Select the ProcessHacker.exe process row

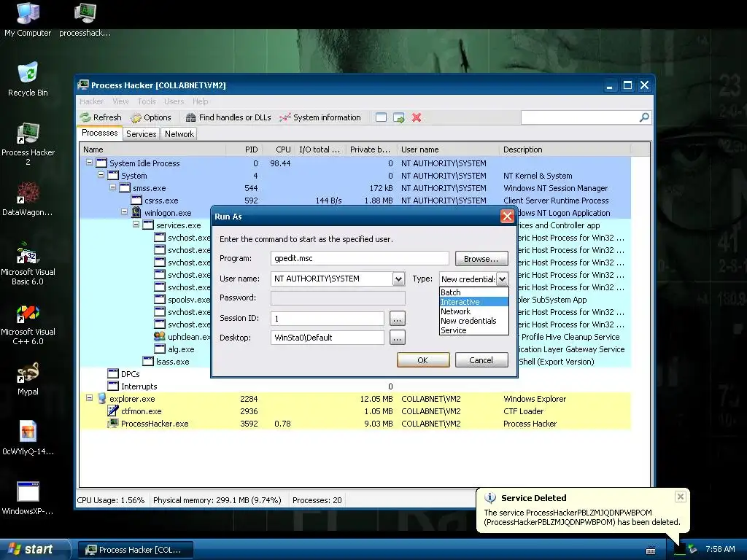click(355, 424)
